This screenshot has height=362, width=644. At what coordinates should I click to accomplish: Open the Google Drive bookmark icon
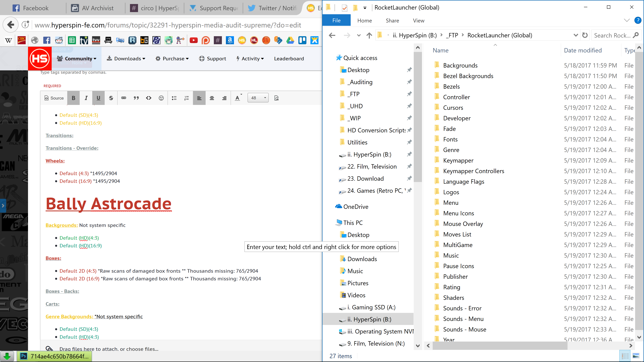(x=290, y=40)
